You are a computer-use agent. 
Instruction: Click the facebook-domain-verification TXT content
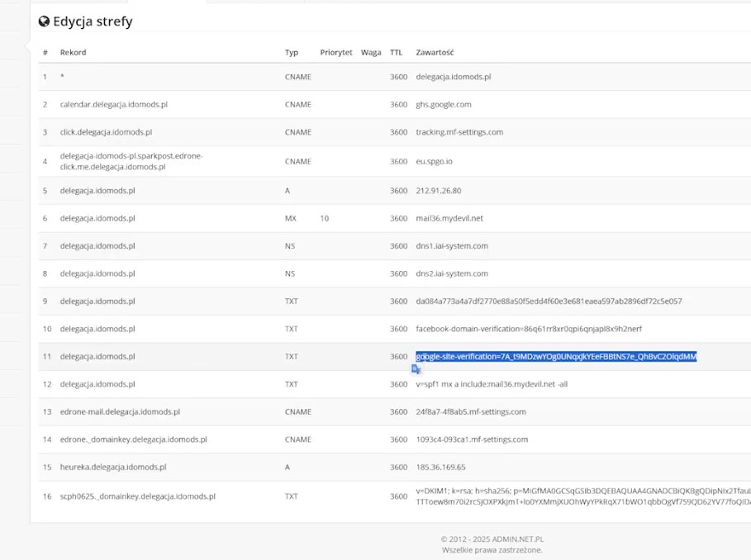coord(529,329)
